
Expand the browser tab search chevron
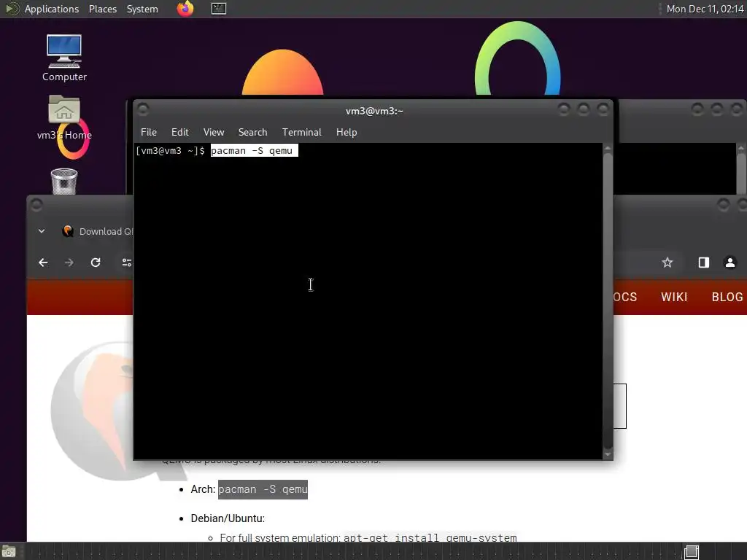pos(42,231)
